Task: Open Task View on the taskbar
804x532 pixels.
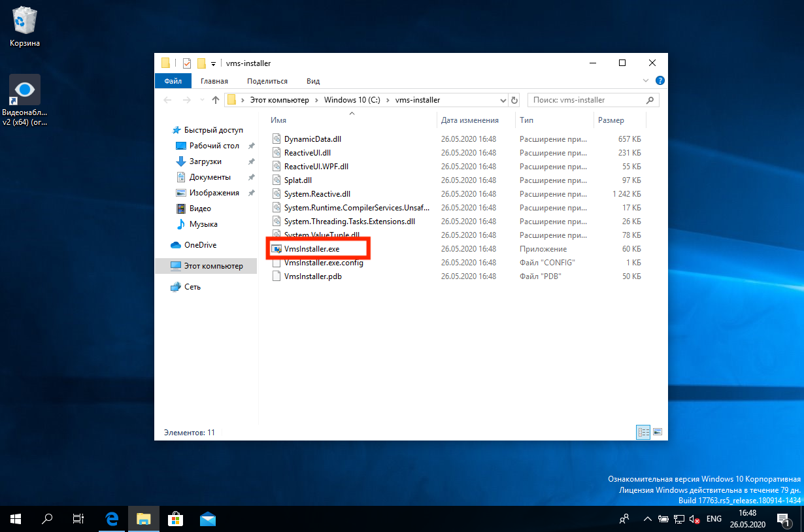Action: (x=78, y=519)
